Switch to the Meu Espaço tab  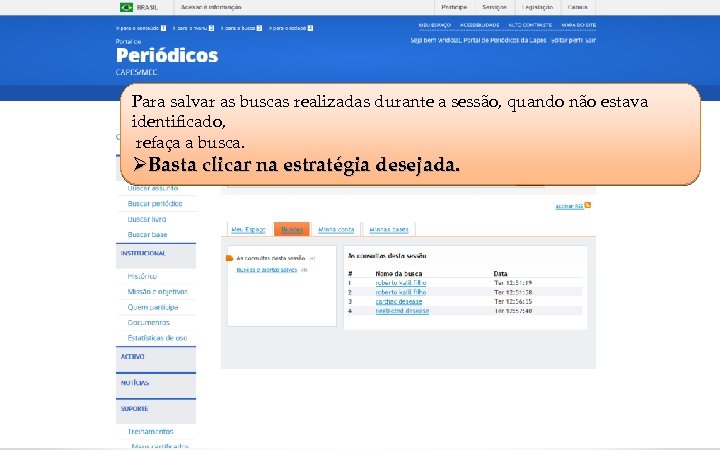pos(248,229)
